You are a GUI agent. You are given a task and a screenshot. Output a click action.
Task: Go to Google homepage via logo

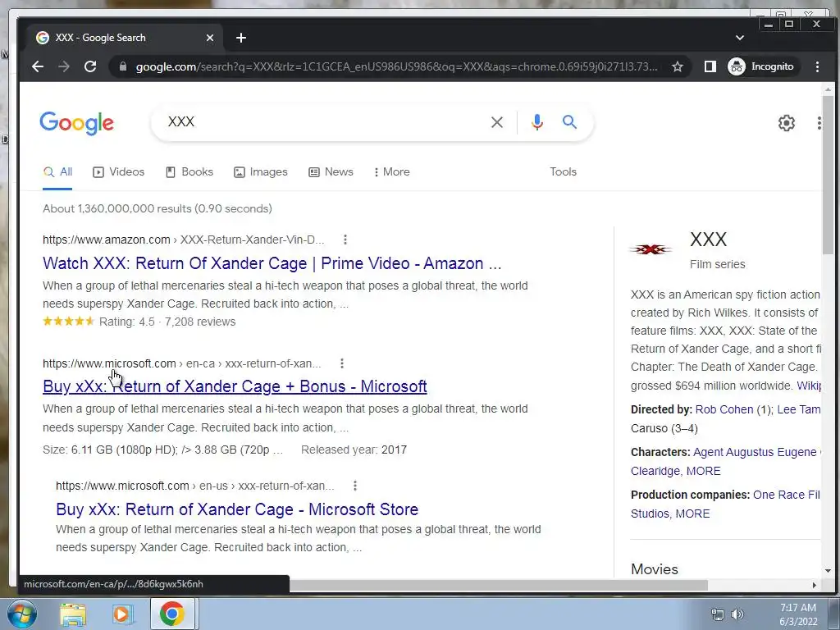pyautogui.click(x=76, y=123)
